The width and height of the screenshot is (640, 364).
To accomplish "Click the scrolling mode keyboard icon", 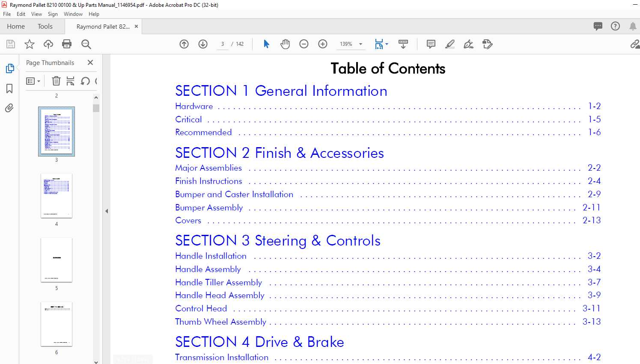I will (x=403, y=44).
